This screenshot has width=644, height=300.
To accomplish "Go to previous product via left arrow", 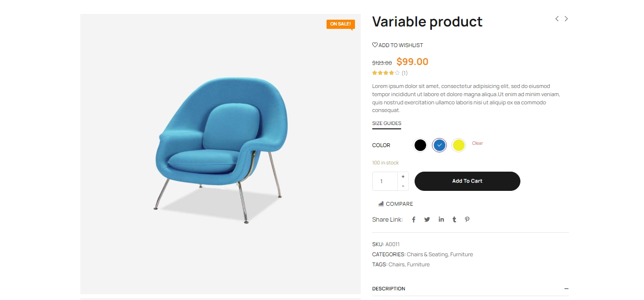I will [x=556, y=18].
